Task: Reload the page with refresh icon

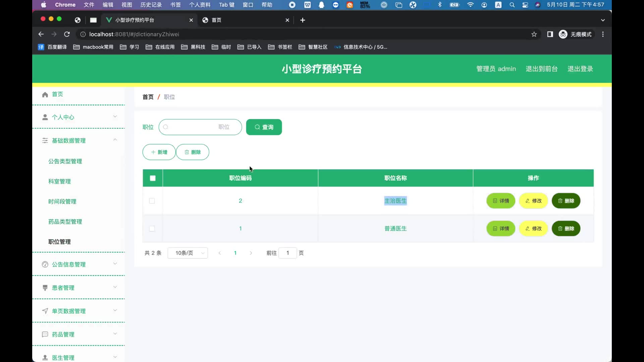Action: click(x=67, y=34)
